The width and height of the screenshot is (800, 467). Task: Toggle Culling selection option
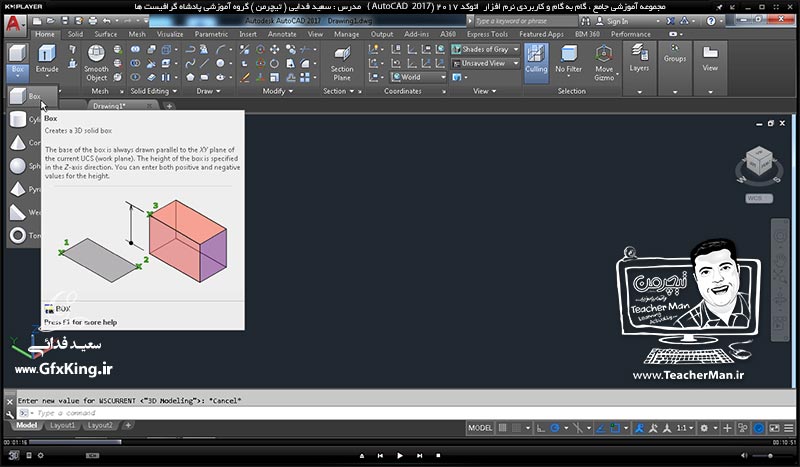(536, 62)
